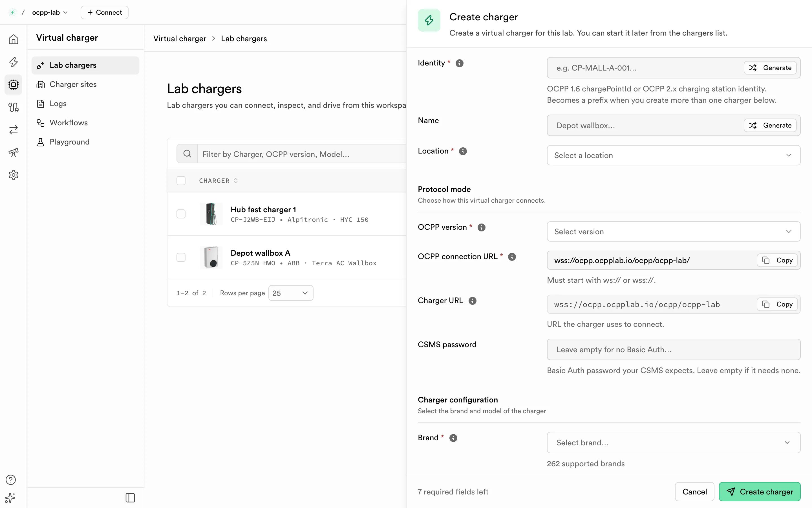Click the Identity info icon
Image resolution: width=812 pixels, height=508 pixels.
point(459,63)
